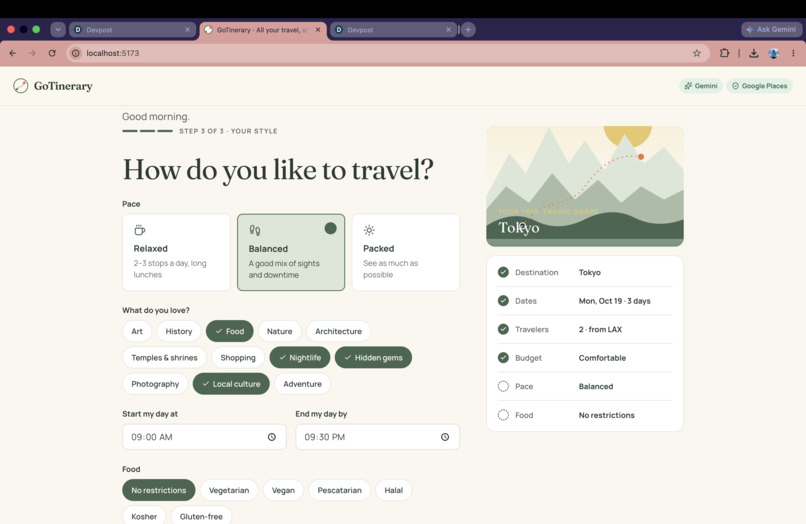
Task: Click the End my day by field
Action: (377, 437)
